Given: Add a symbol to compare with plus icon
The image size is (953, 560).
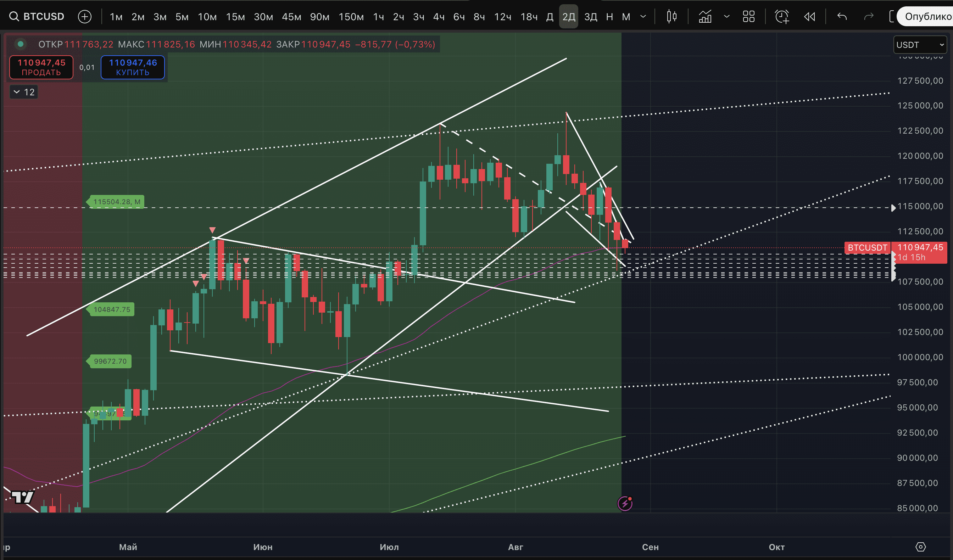Looking at the screenshot, I should [85, 17].
